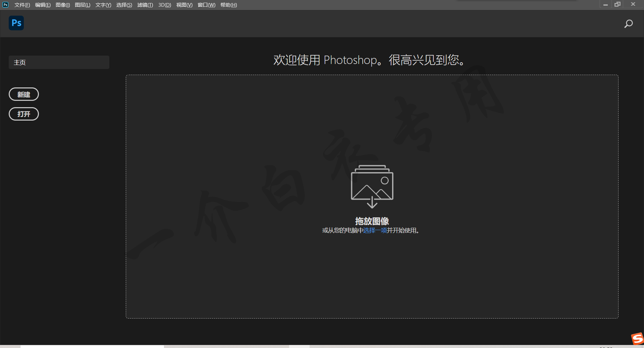The height and width of the screenshot is (348, 644).
Task: Click the Sogou input method icon
Action: pos(637,339)
